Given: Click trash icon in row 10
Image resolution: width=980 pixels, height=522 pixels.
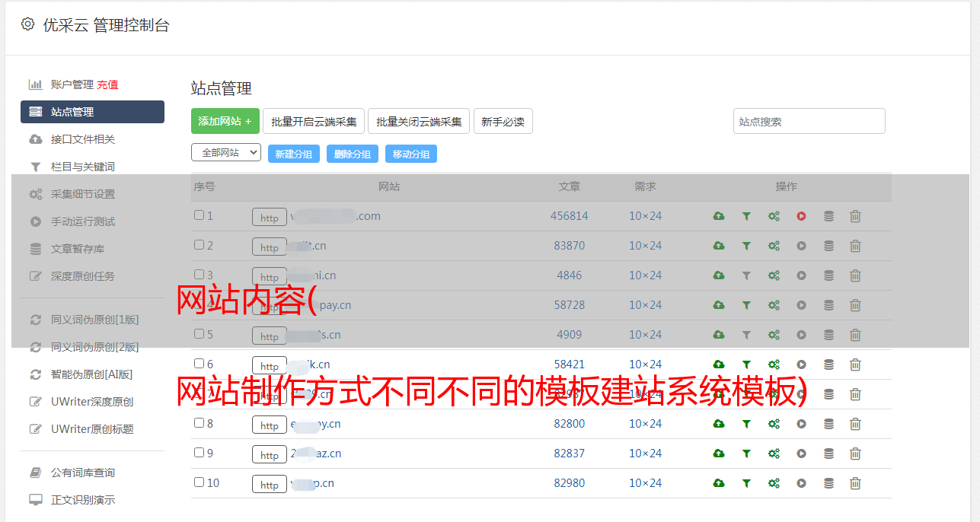Looking at the screenshot, I should pos(855,483).
